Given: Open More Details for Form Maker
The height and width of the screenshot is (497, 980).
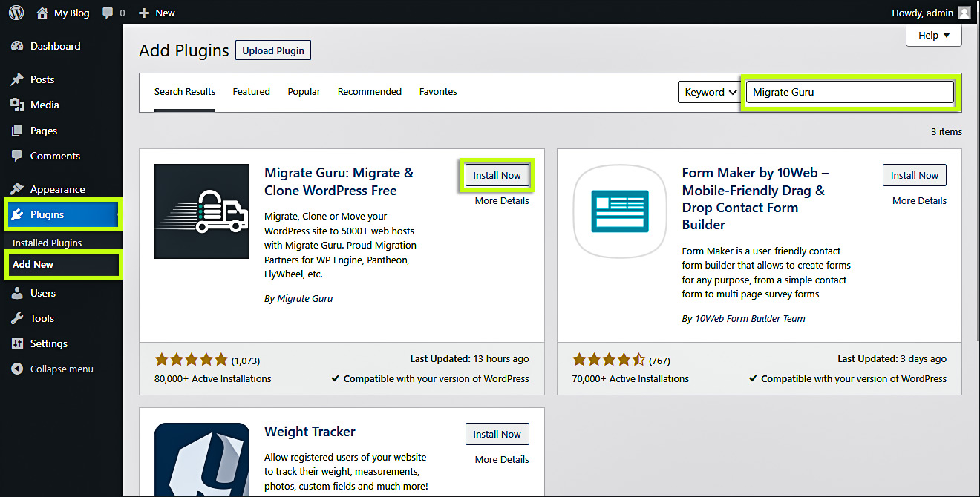Looking at the screenshot, I should (918, 200).
